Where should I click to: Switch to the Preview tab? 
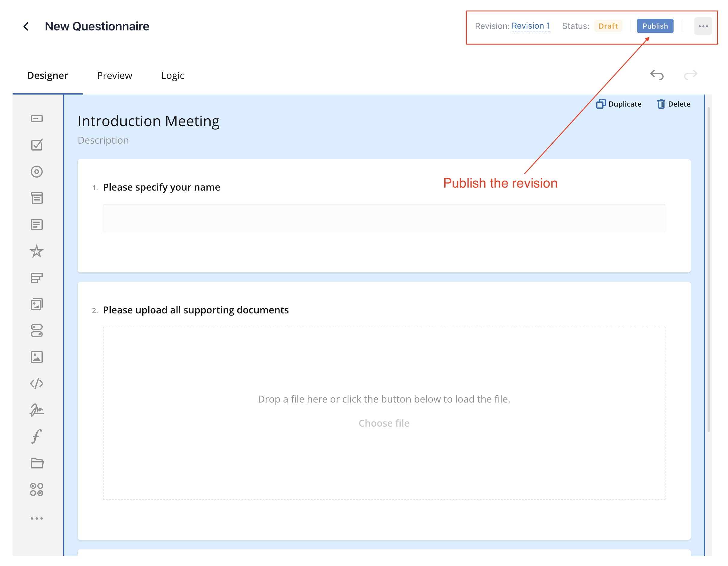click(x=114, y=76)
